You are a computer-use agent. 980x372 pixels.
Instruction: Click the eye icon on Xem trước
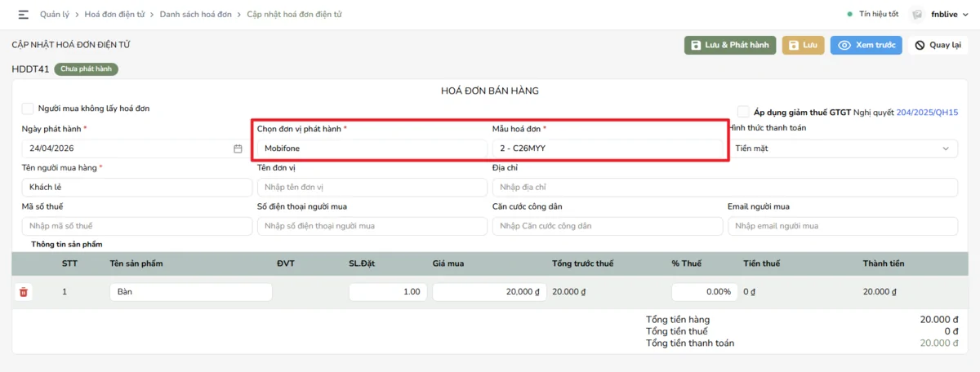coord(844,46)
